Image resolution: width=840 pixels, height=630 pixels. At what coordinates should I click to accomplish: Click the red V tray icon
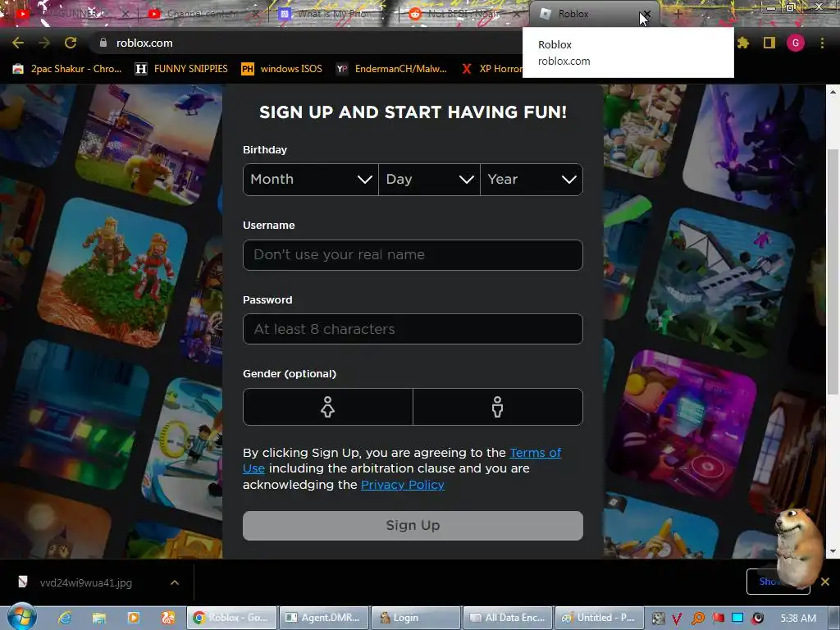click(x=677, y=619)
